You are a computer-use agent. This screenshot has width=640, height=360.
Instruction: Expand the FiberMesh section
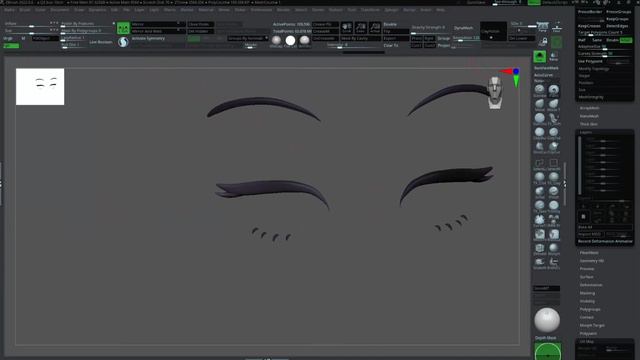pyautogui.click(x=589, y=253)
